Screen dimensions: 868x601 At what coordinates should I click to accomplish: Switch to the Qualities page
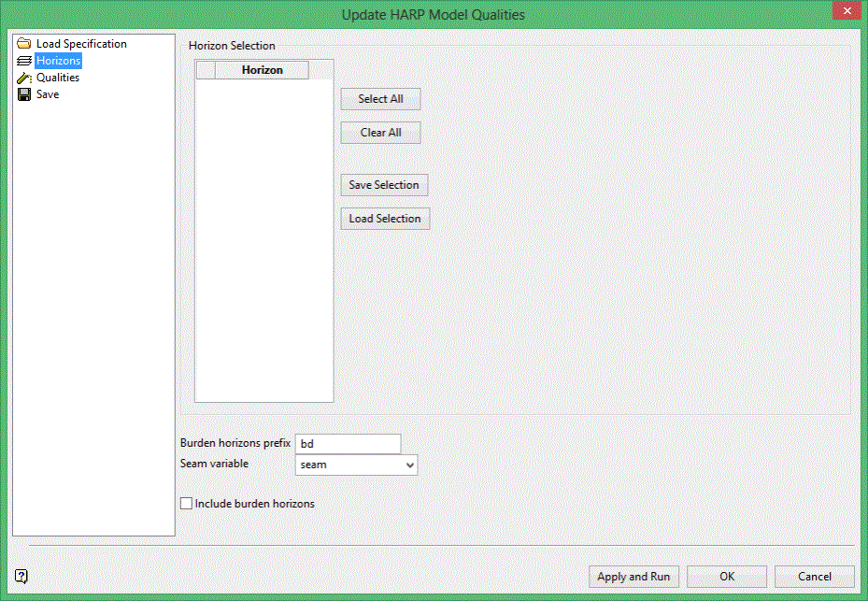coord(58,78)
